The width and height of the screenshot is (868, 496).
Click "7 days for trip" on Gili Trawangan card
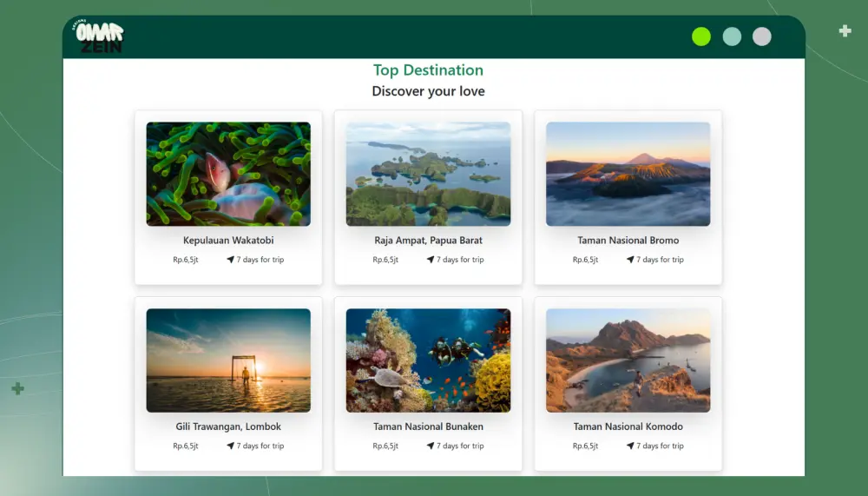click(260, 446)
